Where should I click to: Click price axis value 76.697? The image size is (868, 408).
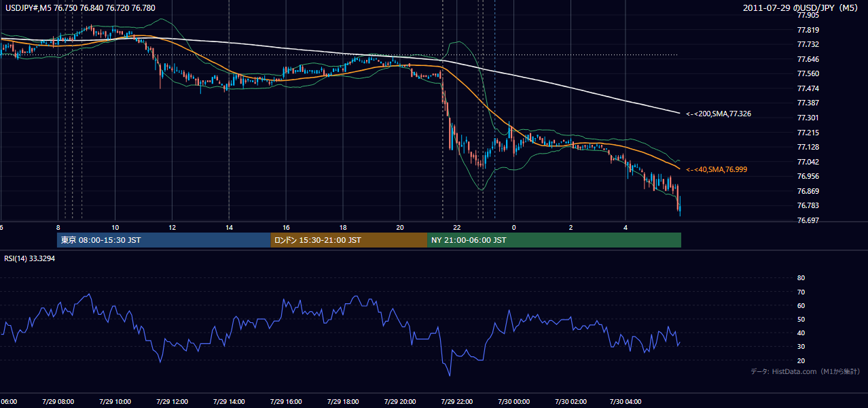coord(808,220)
